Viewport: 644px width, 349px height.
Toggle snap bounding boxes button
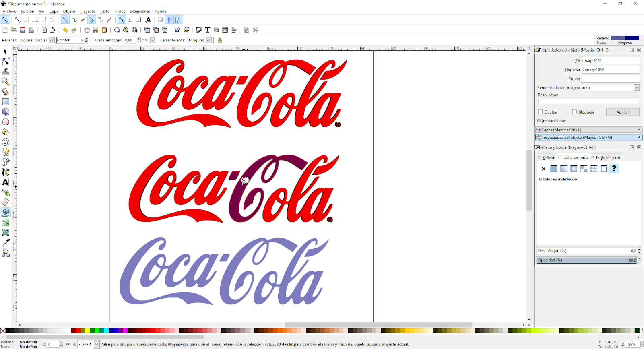[17, 20]
